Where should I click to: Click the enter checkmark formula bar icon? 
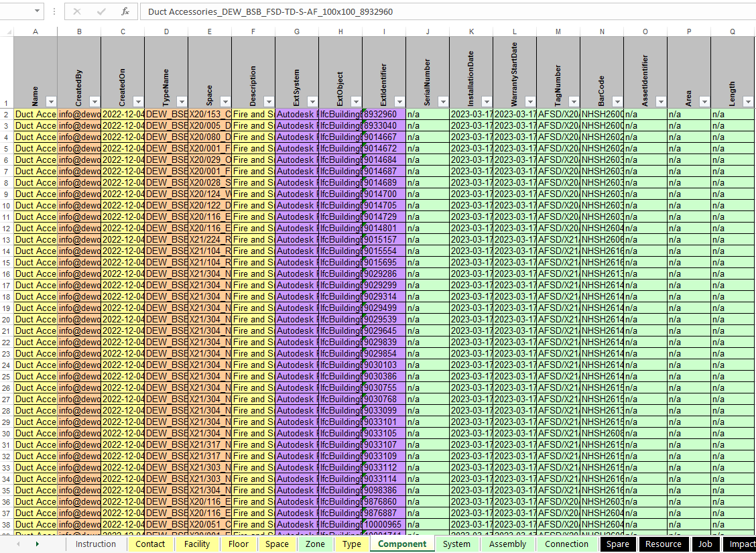101,11
